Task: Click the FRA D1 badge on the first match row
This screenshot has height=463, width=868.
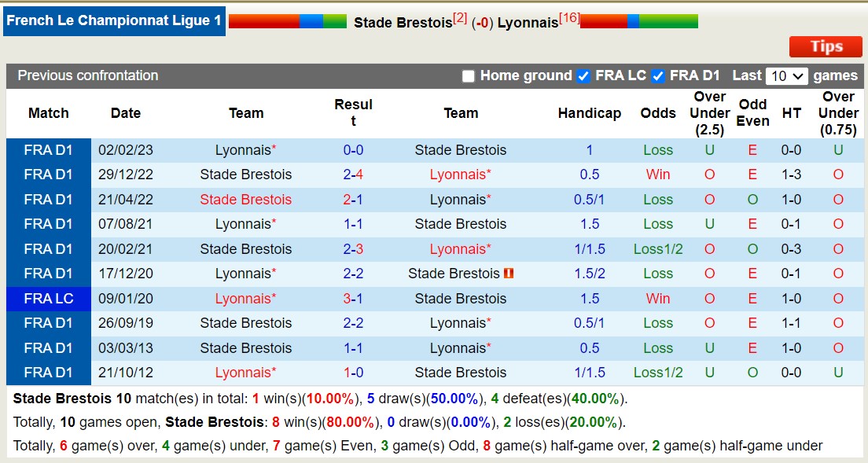Action: [48, 149]
